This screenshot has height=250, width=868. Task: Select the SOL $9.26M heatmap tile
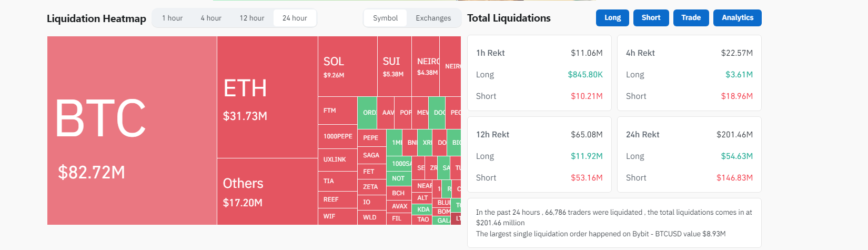point(347,66)
